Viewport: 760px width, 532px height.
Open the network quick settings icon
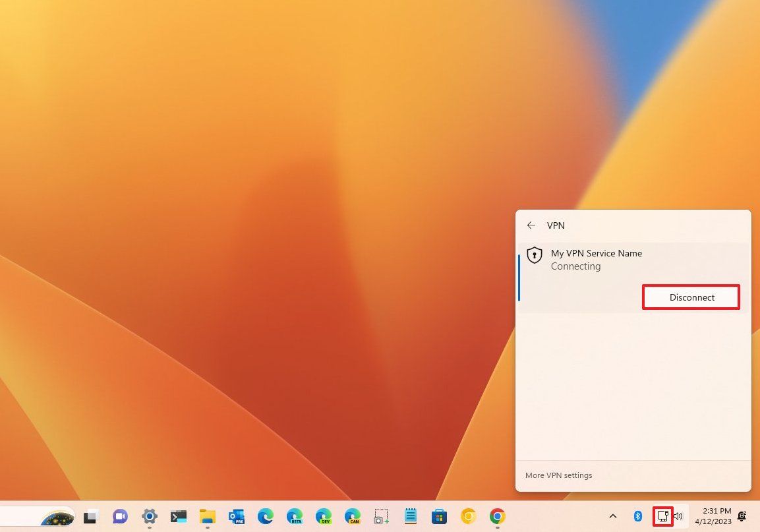[662, 516]
